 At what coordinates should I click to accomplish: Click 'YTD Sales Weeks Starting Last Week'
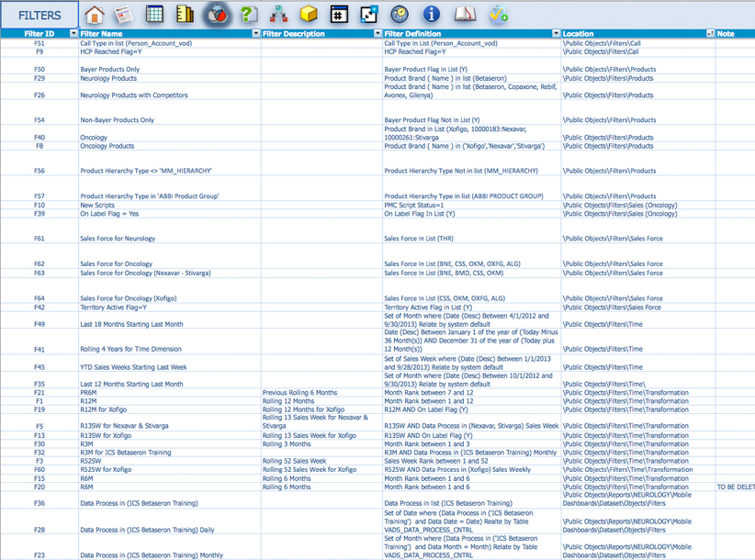pyautogui.click(x=133, y=367)
